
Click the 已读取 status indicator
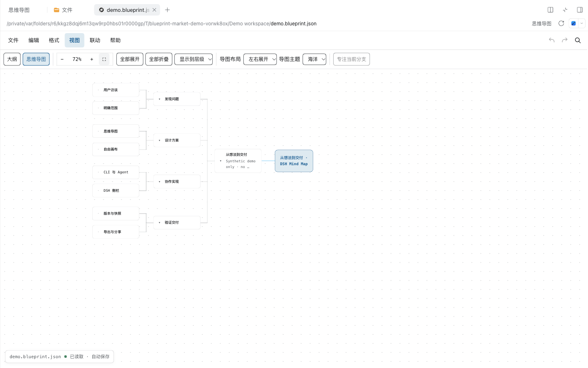click(76, 357)
